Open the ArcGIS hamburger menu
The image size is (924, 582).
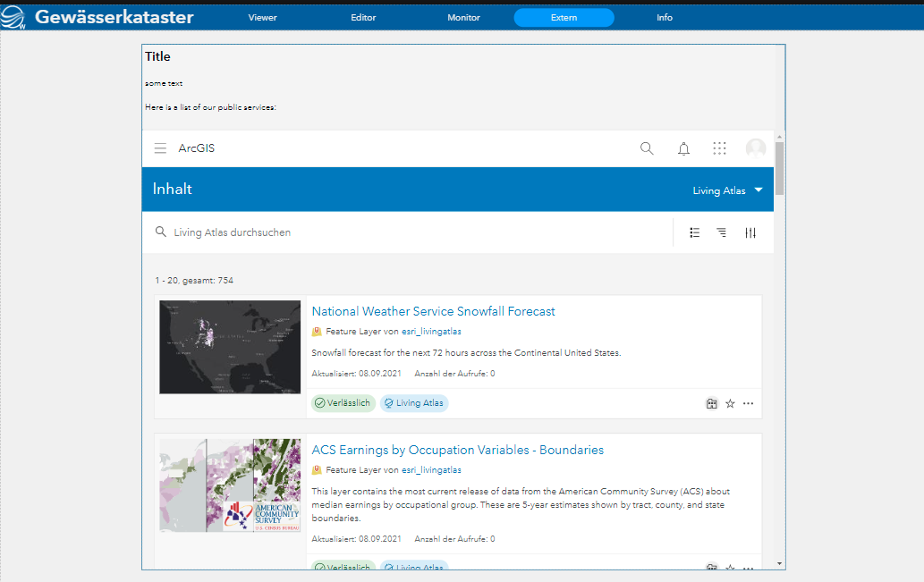click(x=160, y=148)
